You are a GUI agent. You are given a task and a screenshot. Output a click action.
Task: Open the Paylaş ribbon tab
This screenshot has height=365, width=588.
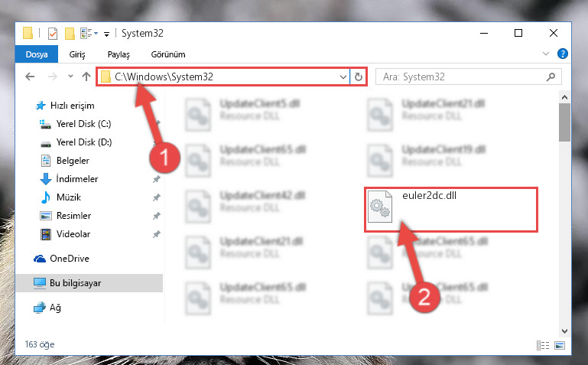click(119, 54)
